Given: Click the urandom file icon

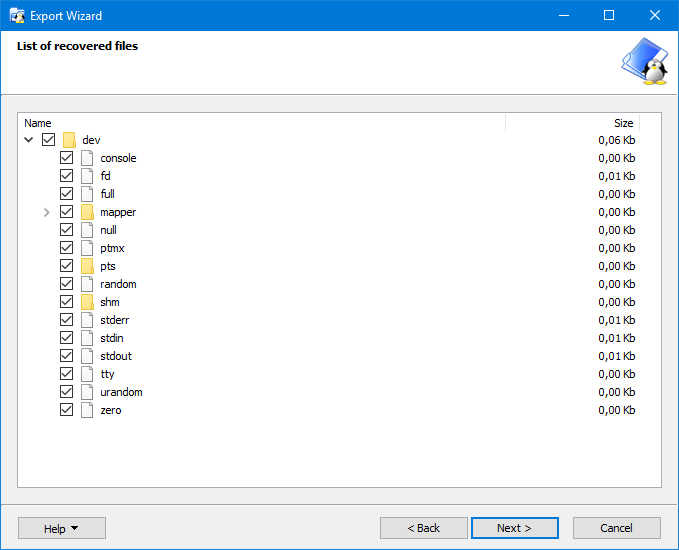Looking at the screenshot, I should (x=87, y=392).
